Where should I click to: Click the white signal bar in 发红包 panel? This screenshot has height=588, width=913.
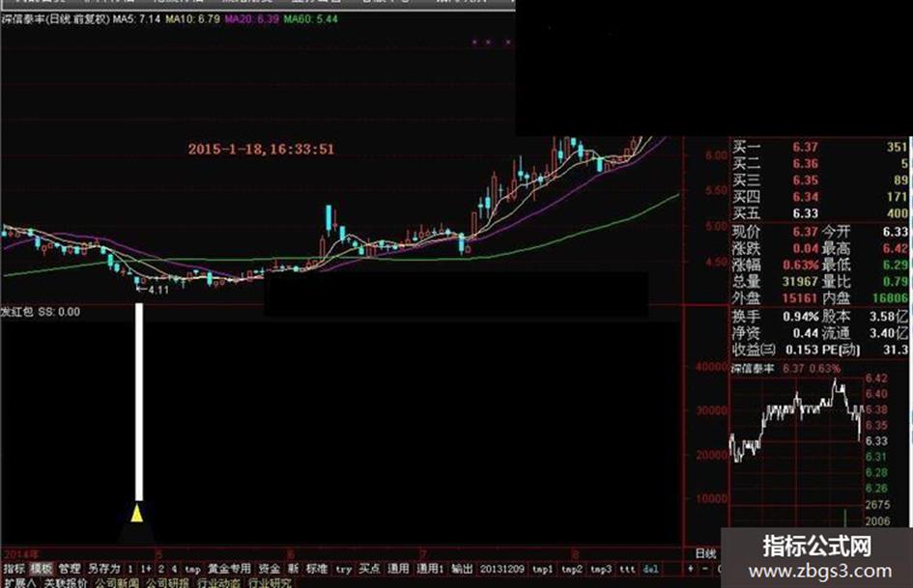pos(139,402)
